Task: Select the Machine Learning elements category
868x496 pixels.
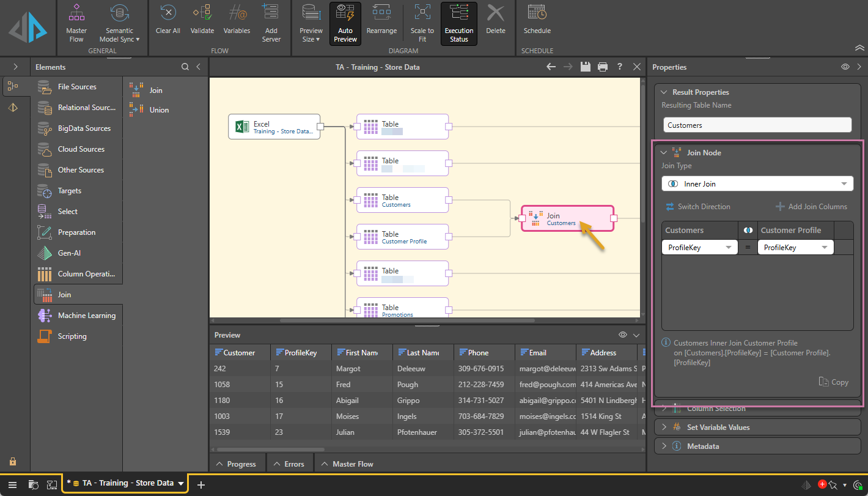Action: [x=86, y=316]
